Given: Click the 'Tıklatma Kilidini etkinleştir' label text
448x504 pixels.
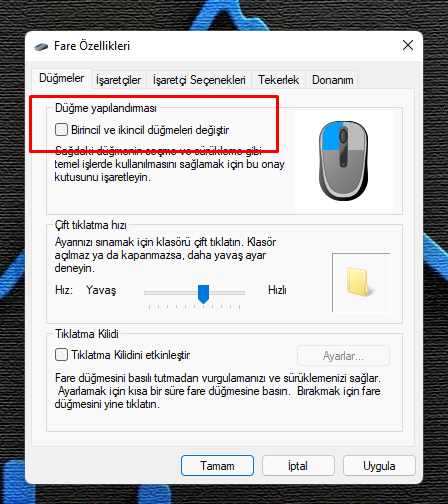Looking at the screenshot, I should [131, 355].
